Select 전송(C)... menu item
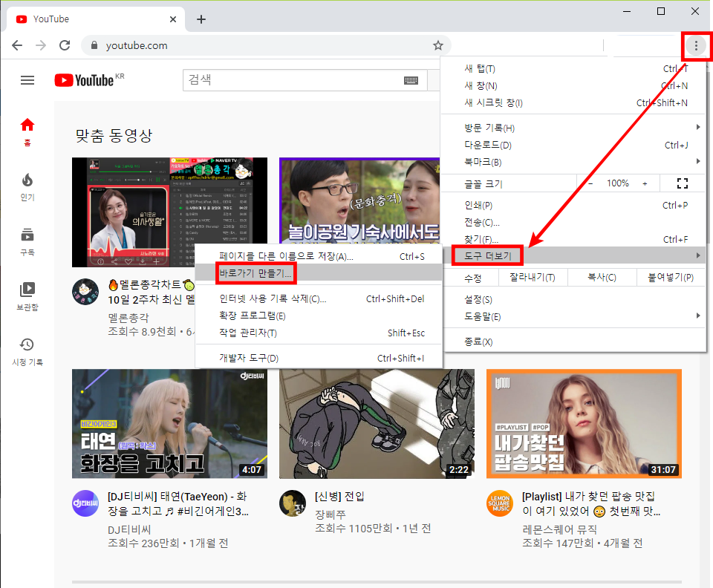 (573, 222)
